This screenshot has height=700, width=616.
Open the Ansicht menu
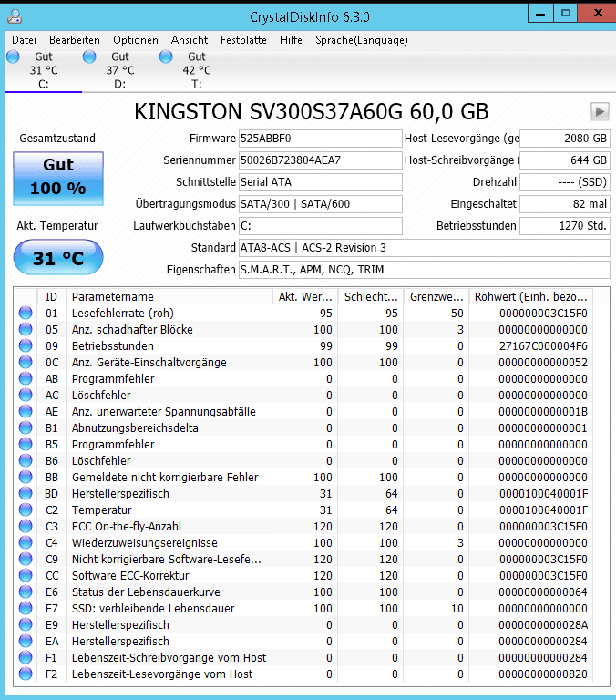coord(190,40)
